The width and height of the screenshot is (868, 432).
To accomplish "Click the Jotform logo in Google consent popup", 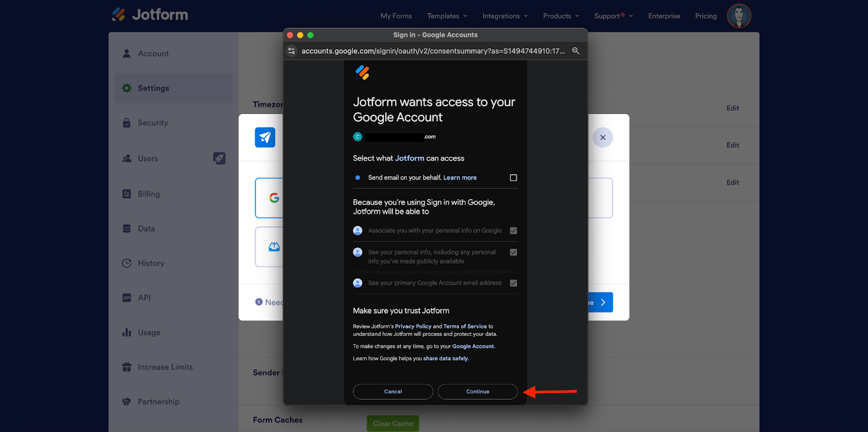I will pyautogui.click(x=362, y=73).
